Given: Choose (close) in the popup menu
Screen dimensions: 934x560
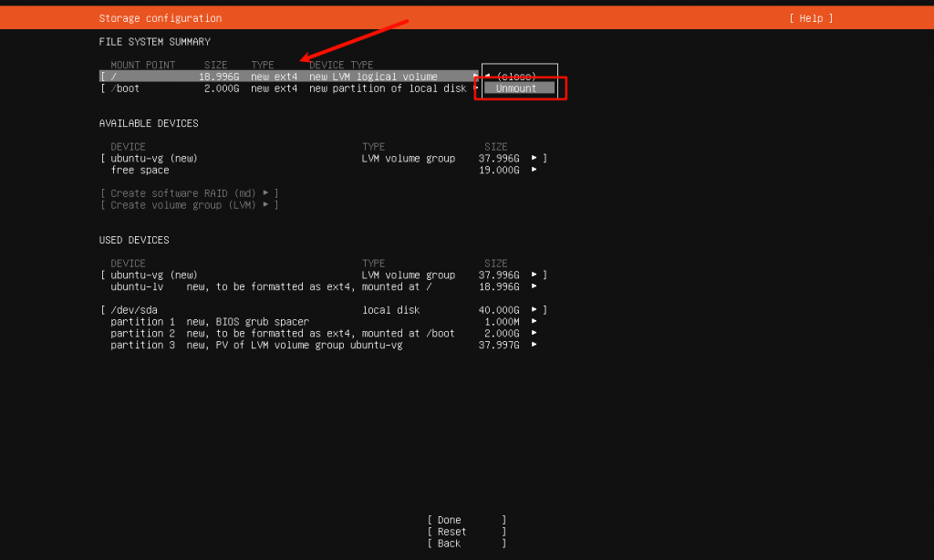Looking at the screenshot, I should (515, 77).
